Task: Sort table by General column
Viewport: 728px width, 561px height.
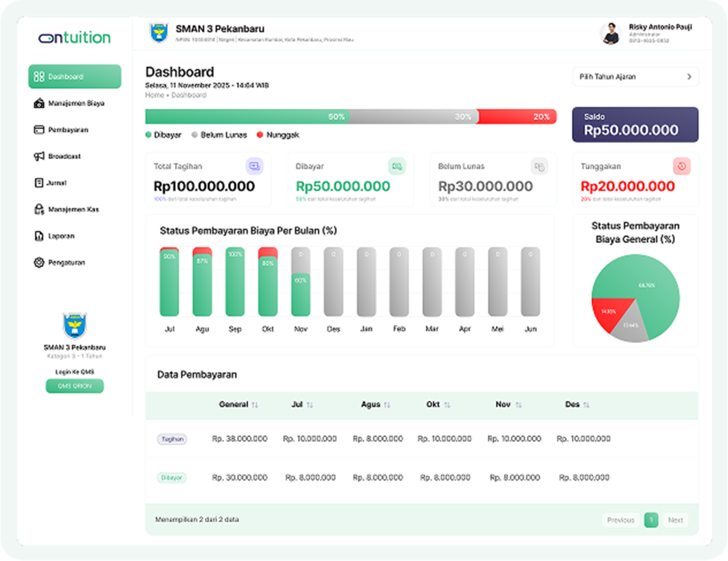Action: click(x=255, y=405)
